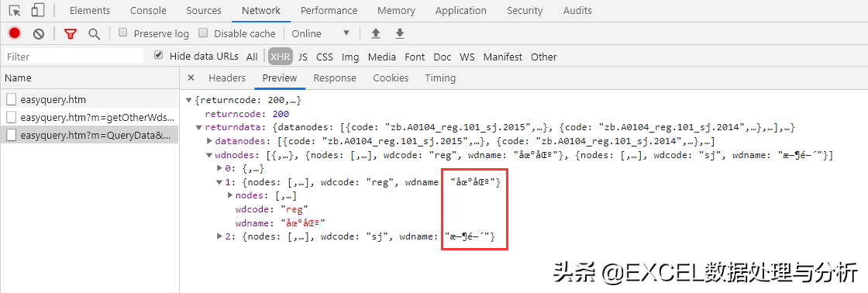The width and height of the screenshot is (868, 293).
Task: Open the Cookies tab
Action: click(391, 78)
